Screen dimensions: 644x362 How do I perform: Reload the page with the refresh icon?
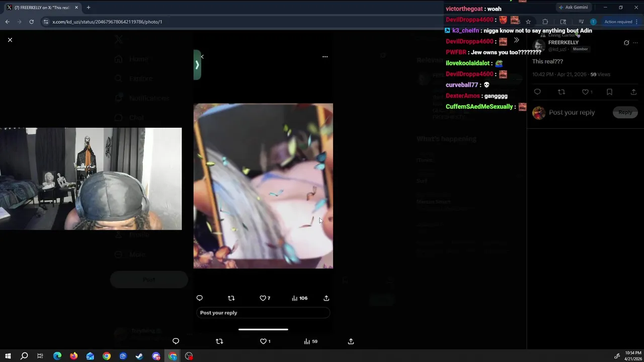click(x=31, y=22)
